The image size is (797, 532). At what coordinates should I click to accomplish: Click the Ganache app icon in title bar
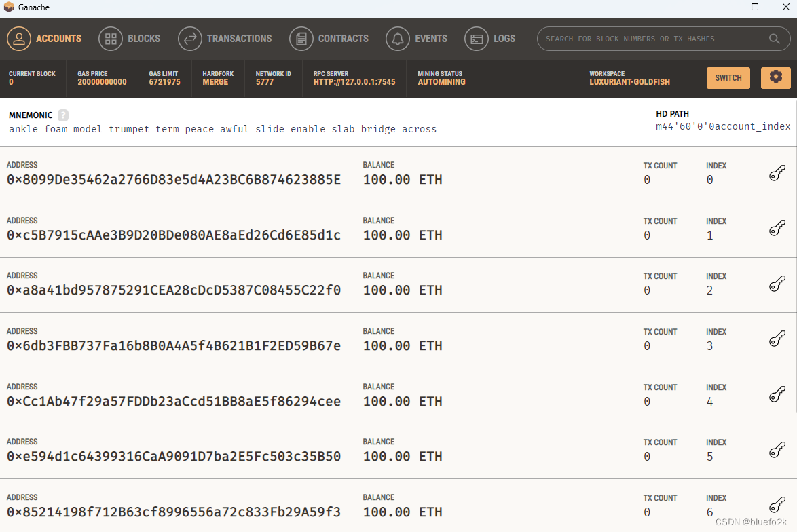pyautogui.click(x=9, y=7)
